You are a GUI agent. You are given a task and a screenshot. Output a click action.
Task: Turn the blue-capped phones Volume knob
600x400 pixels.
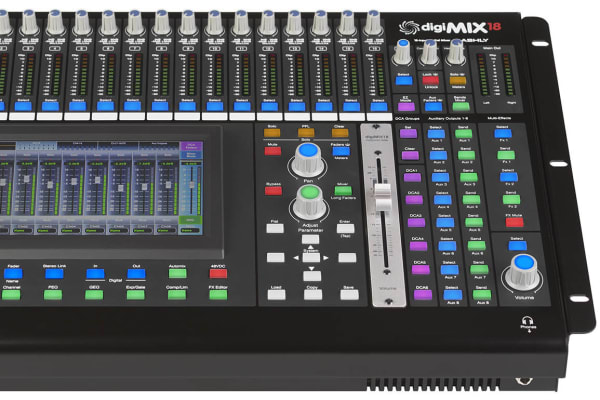pos(523,273)
